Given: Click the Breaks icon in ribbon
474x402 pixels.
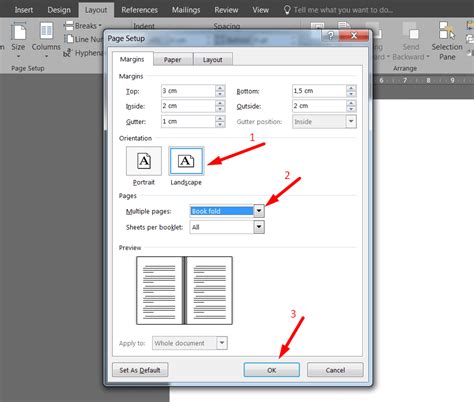Looking at the screenshot, I should coord(69,26).
